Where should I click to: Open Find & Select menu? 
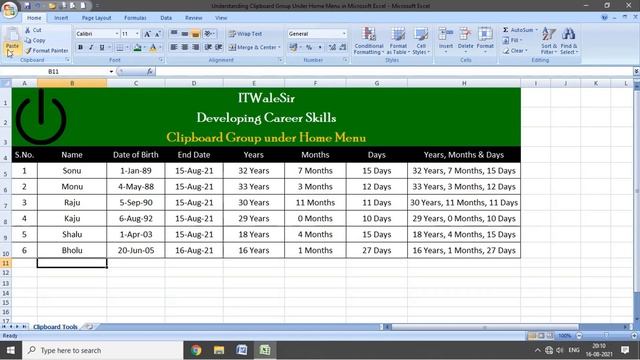click(569, 41)
